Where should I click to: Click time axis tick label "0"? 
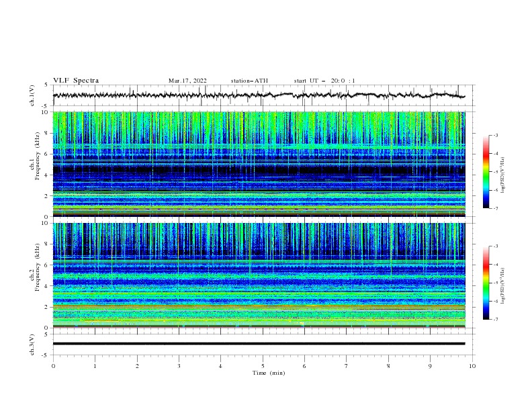53,366
